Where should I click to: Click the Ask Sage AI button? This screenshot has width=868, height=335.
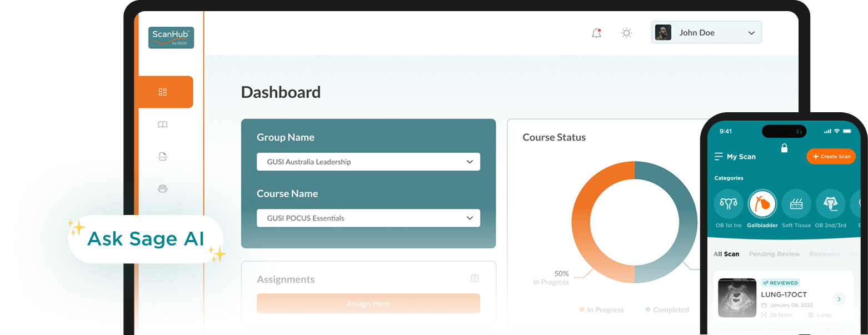pos(146,239)
